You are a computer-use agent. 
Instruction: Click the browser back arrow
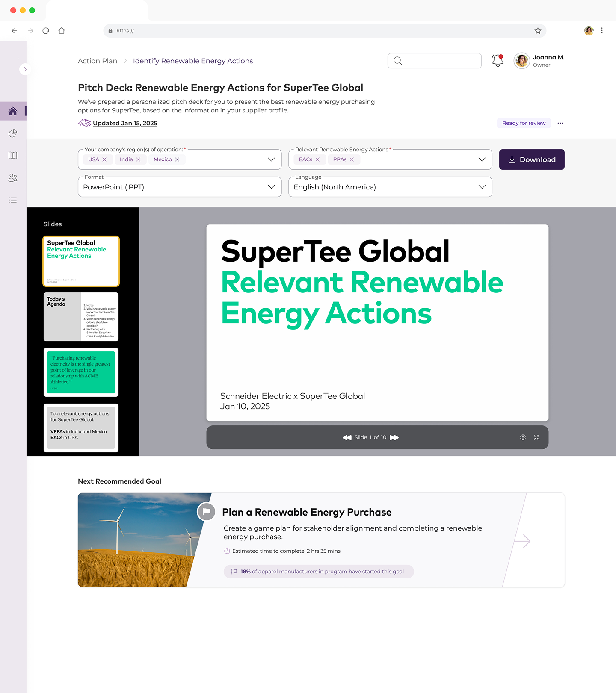click(x=14, y=31)
